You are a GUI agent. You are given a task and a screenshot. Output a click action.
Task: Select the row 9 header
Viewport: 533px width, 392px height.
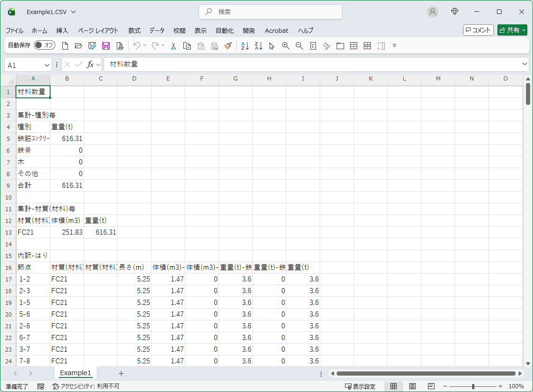(x=8, y=185)
